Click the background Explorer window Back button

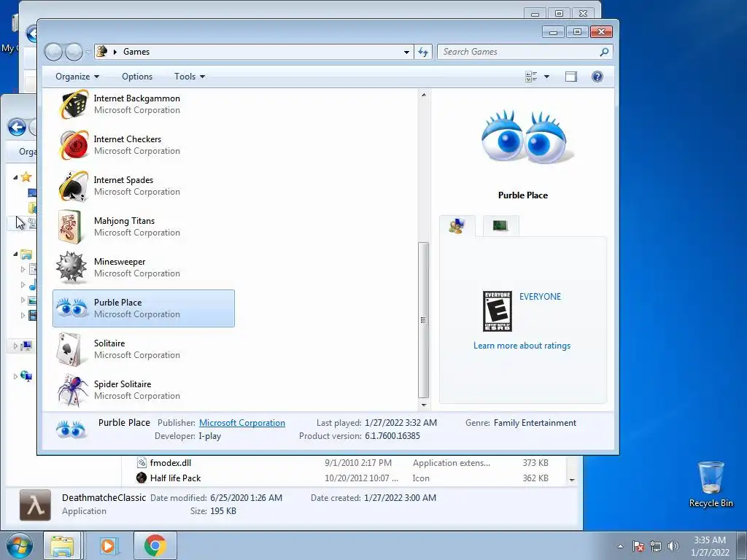tap(17, 127)
